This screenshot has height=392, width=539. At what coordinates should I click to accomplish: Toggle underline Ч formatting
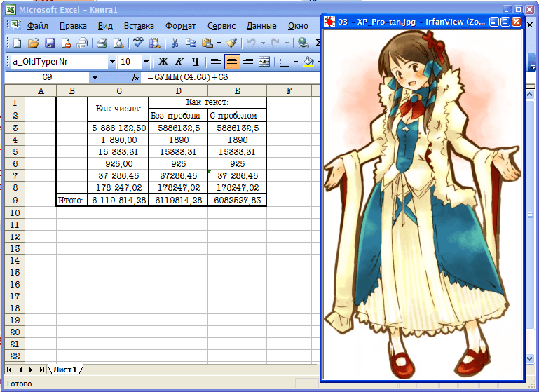point(196,62)
